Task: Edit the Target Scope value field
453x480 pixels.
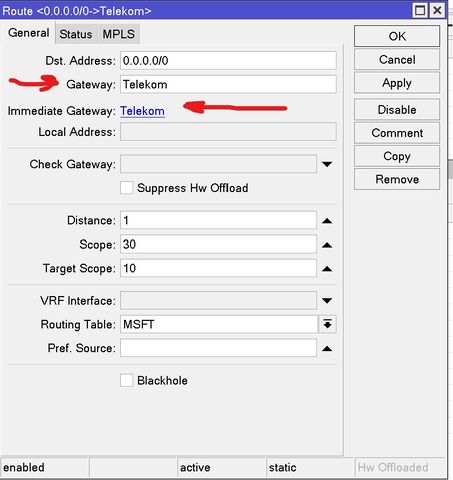Action: click(218, 268)
